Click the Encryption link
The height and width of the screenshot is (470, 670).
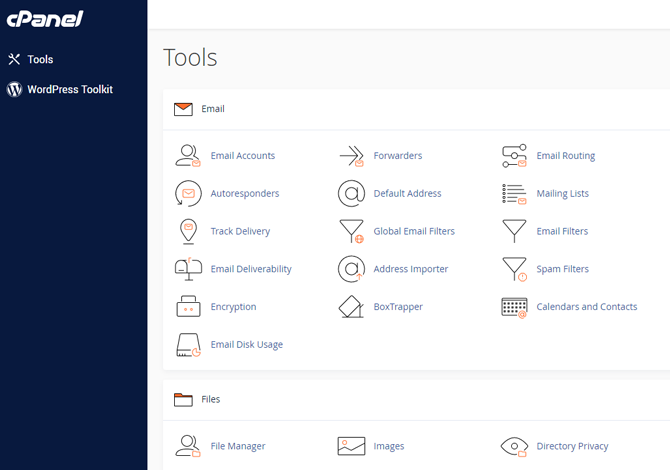tap(233, 307)
